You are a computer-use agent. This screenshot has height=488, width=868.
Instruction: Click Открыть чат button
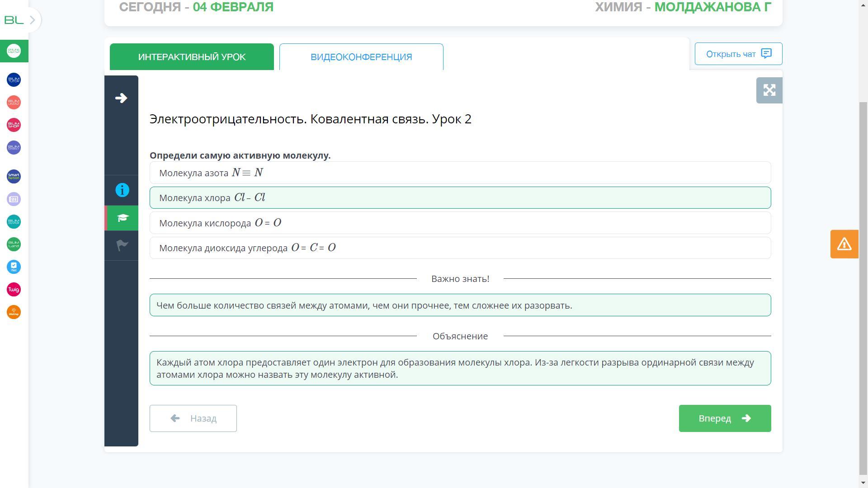click(738, 54)
